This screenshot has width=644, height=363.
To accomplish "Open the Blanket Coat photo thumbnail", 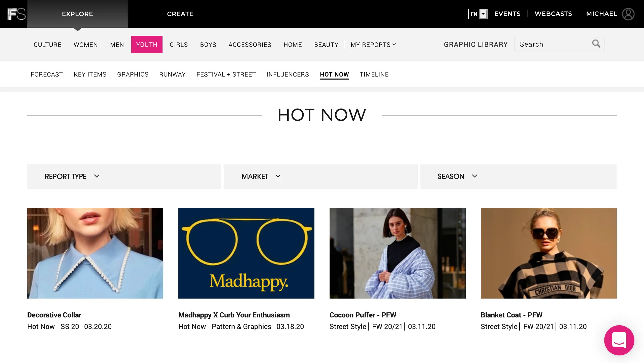I will click(549, 253).
